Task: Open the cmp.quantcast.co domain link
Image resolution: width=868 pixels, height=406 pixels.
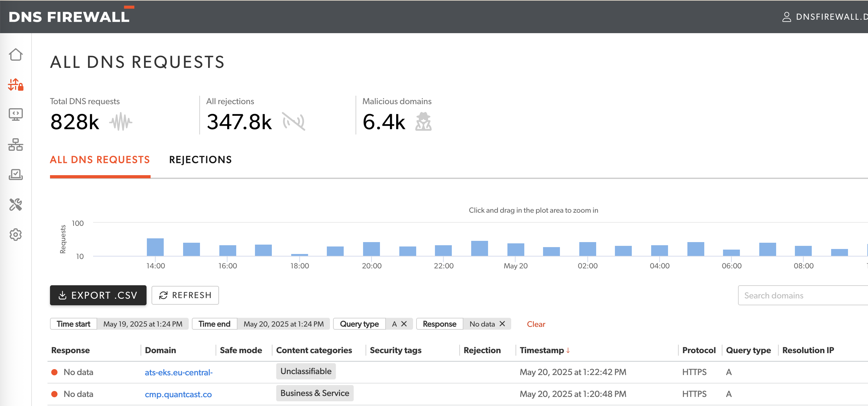Action: pos(178,394)
